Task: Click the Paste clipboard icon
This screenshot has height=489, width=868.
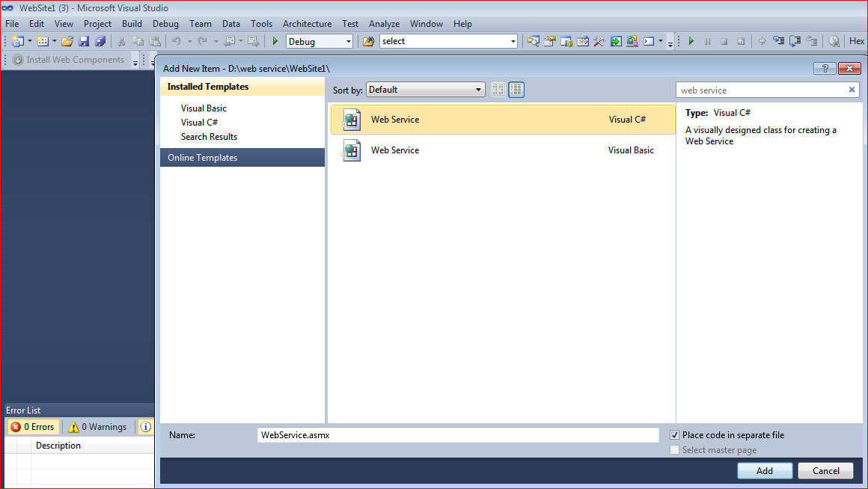Action: [x=155, y=41]
